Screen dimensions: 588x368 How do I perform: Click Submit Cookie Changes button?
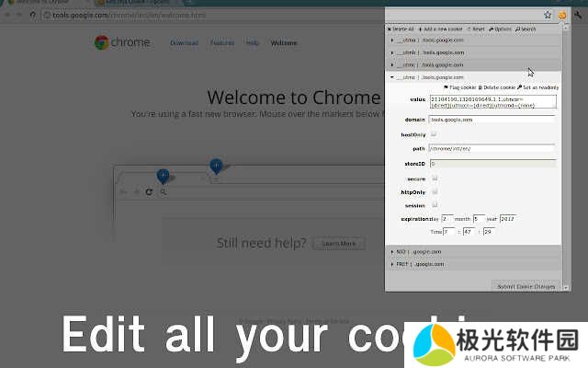point(525,288)
